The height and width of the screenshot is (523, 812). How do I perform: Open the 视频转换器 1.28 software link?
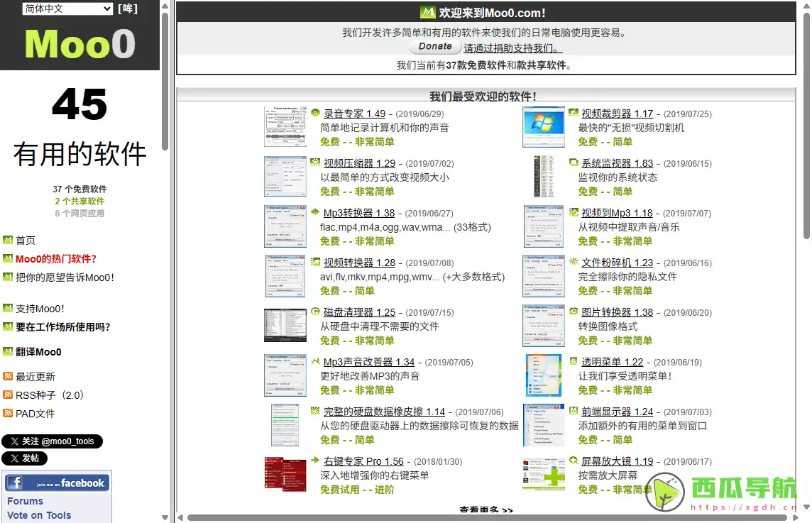(359, 263)
